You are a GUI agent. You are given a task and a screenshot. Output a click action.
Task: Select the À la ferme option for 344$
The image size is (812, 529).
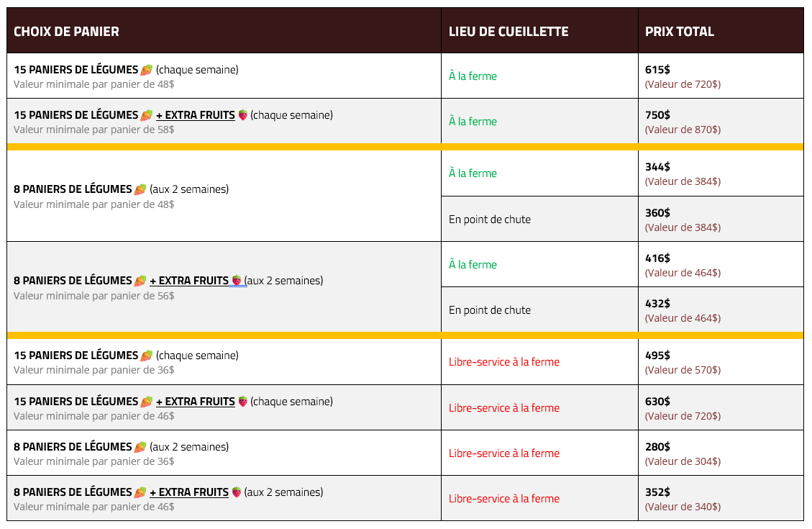click(x=473, y=173)
